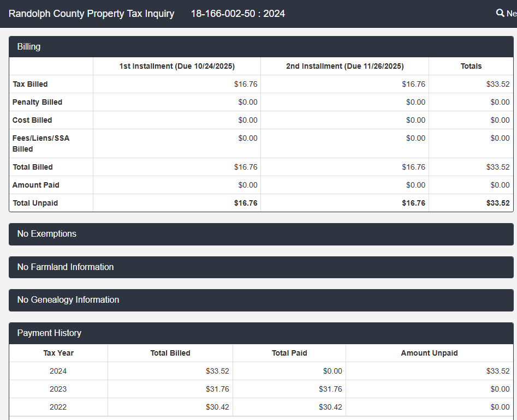Click the Total Unpaid row label
The width and height of the screenshot is (517, 420).
pos(35,203)
